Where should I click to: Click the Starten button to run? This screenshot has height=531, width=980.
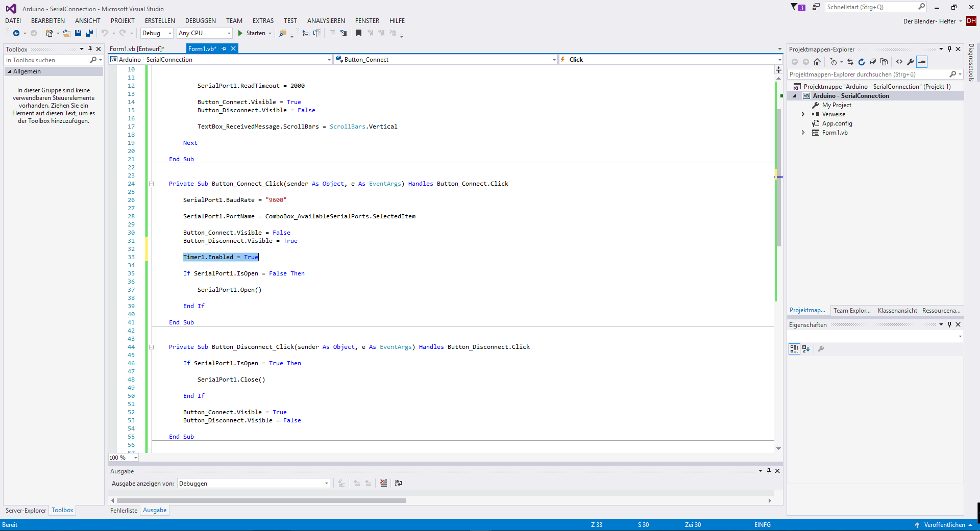pos(254,33)
